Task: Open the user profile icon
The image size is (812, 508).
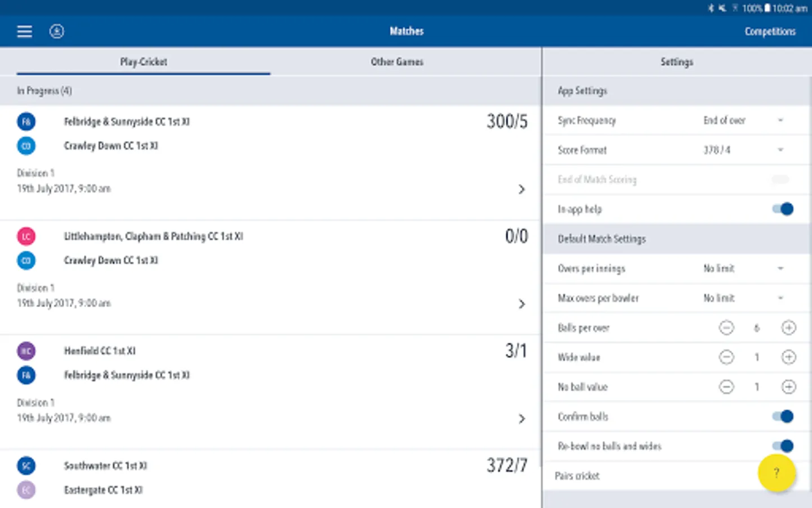Action: coord(56,32)
